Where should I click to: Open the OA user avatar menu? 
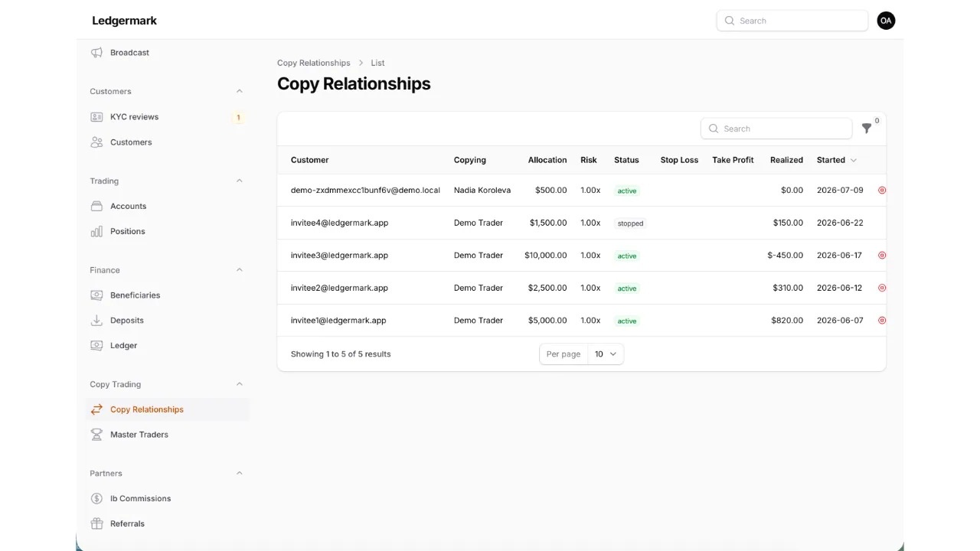[886, 21]
